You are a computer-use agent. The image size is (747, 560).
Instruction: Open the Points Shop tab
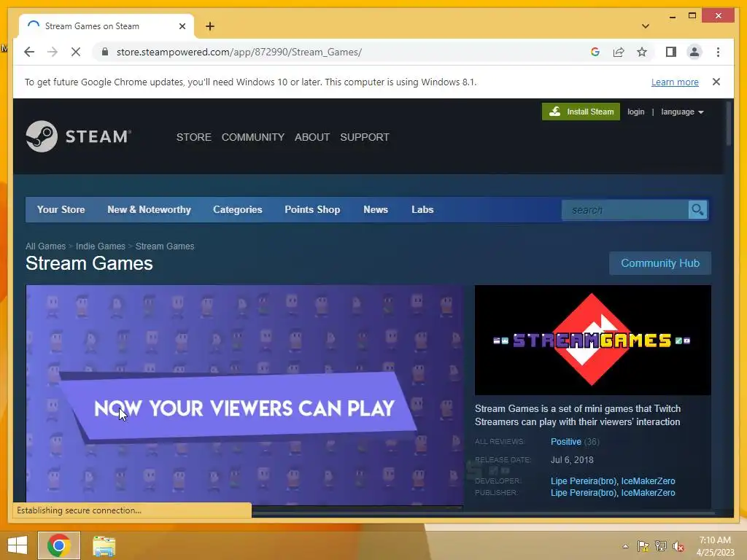(x=312, y=209)
